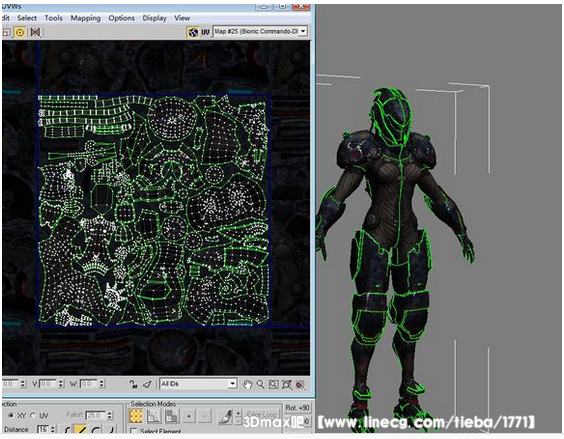Toggle the Show Map checker sphere icon
This screenshot has width=564, height=439.
tap(193, 32)
